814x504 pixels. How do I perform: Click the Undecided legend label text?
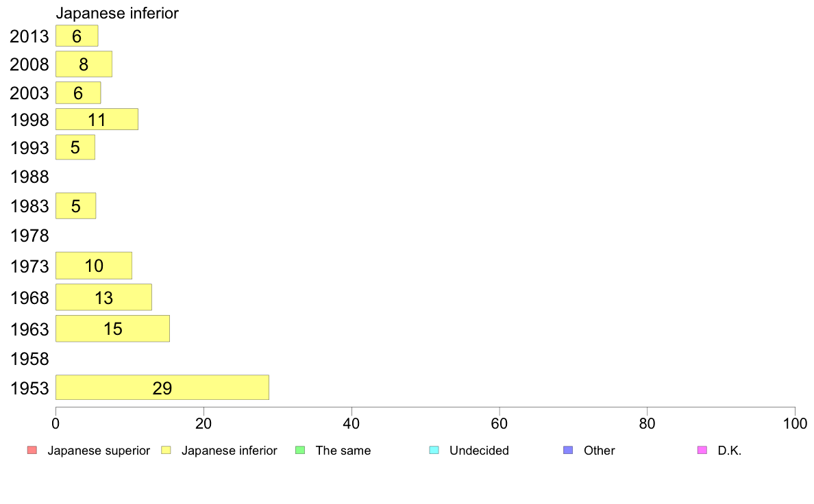pyautogui.click(x=479, y=451)
